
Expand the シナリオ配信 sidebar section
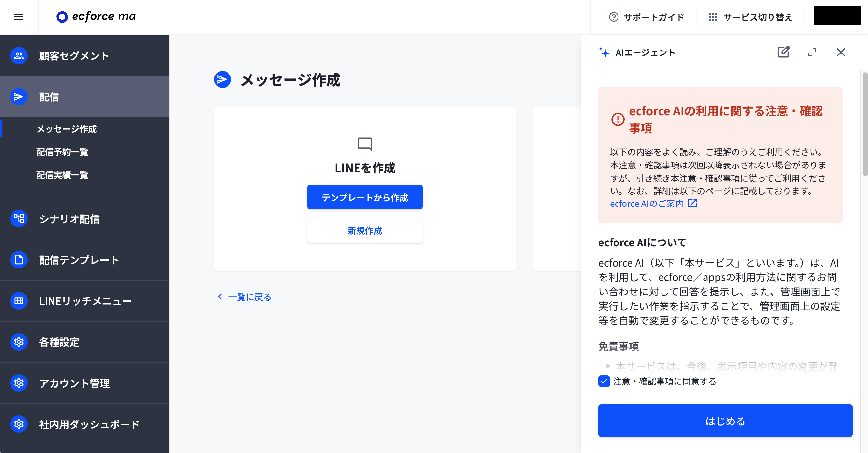click(x=69, y=219)
